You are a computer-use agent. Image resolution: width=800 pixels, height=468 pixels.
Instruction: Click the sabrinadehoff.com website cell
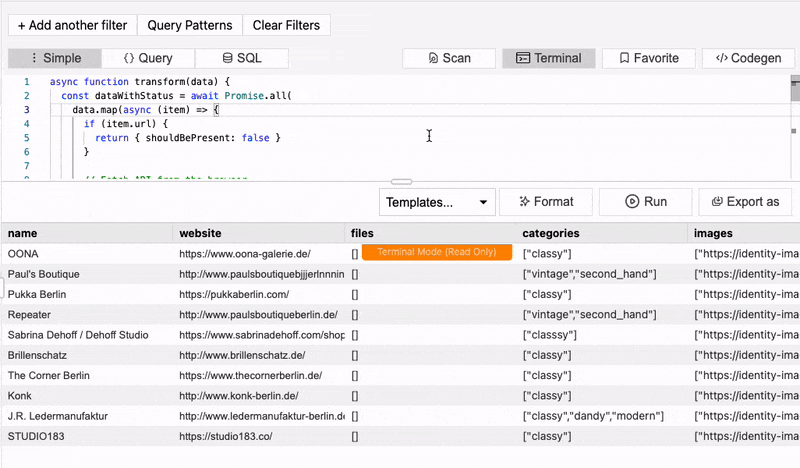pyautogui.click(x=259, y=335)
